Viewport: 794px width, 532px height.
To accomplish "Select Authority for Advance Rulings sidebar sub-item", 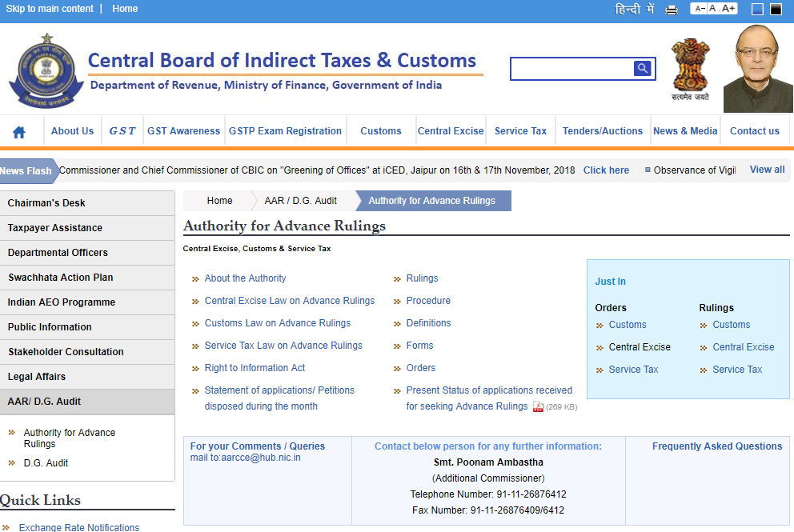I will point(70,438).
